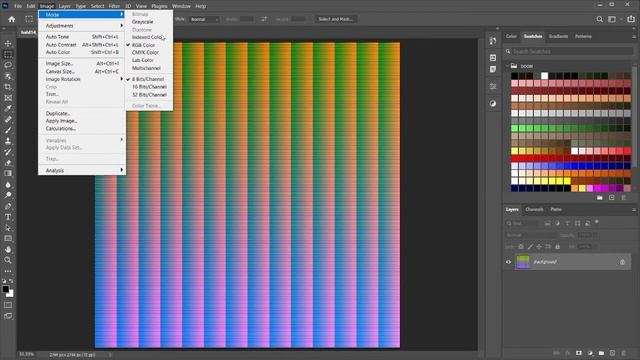Choose 8 Bits/Channel checked option
Screen dimensions: 640x360
point(149,79)
